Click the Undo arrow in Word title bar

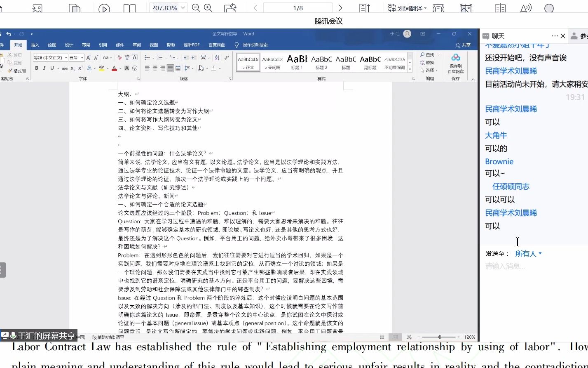click(9, 34)
